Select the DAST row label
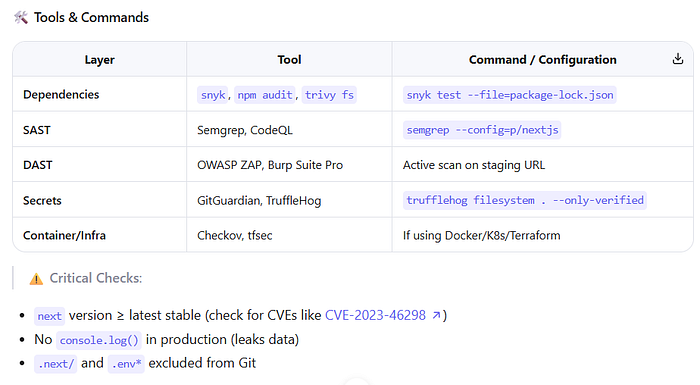The width and height of the screenshot is (700, 385). click(38, 165)
